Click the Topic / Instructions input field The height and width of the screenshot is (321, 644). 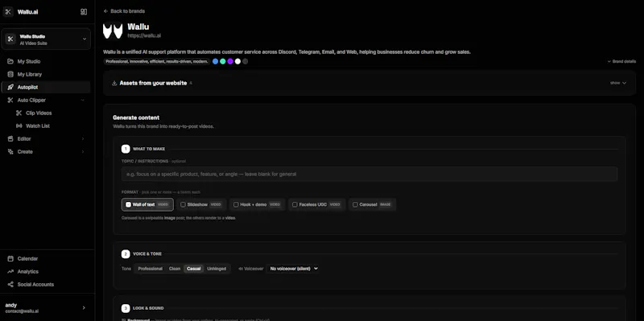point(369,174)
